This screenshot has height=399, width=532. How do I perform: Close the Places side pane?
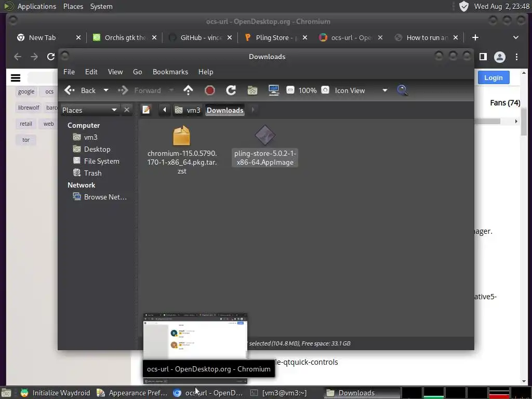pyautogui.click(x=127, y=110)
